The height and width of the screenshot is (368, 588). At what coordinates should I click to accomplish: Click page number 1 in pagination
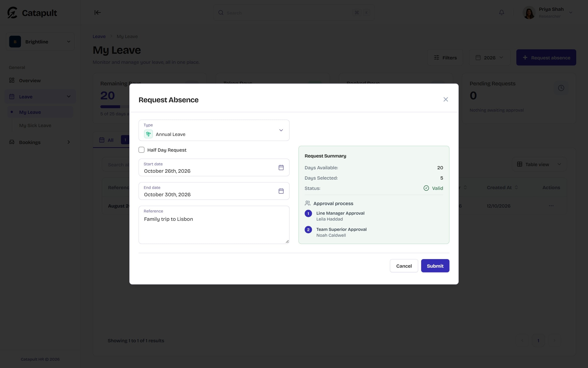pos(538,340)
